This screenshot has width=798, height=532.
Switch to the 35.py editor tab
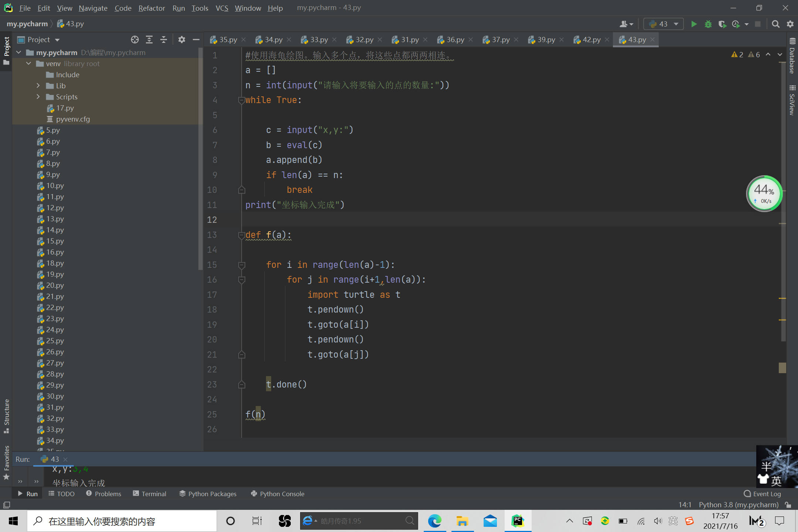[228, 40]
